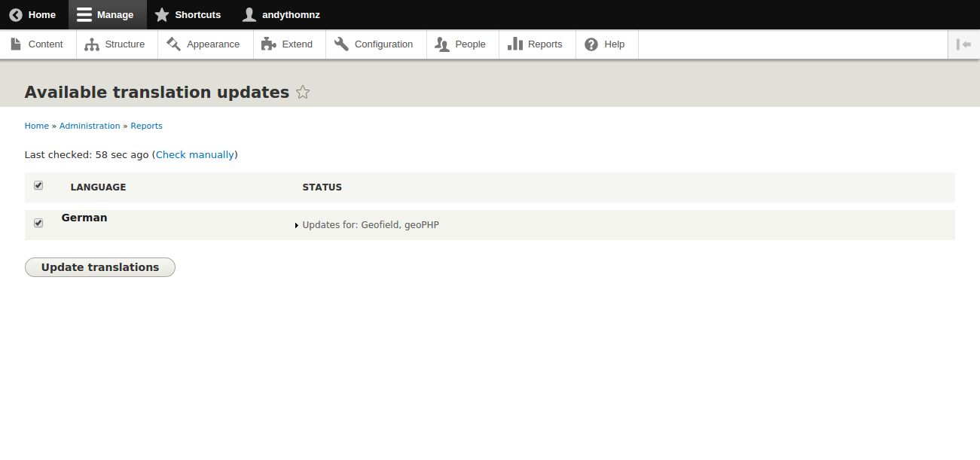The width and height of the screenshot is (980, 460).
Task: Click the Reports bar chart icon
Action: (x=515, y=44)
